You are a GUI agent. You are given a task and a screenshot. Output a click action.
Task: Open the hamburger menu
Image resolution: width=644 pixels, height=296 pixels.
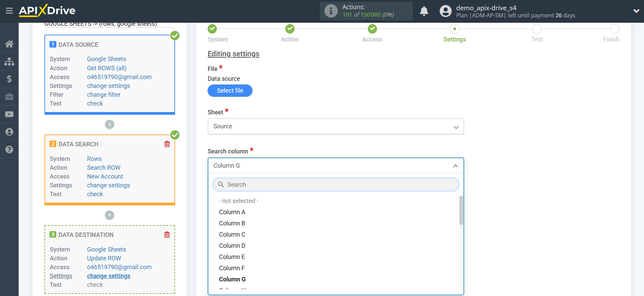tap(9, 11)
